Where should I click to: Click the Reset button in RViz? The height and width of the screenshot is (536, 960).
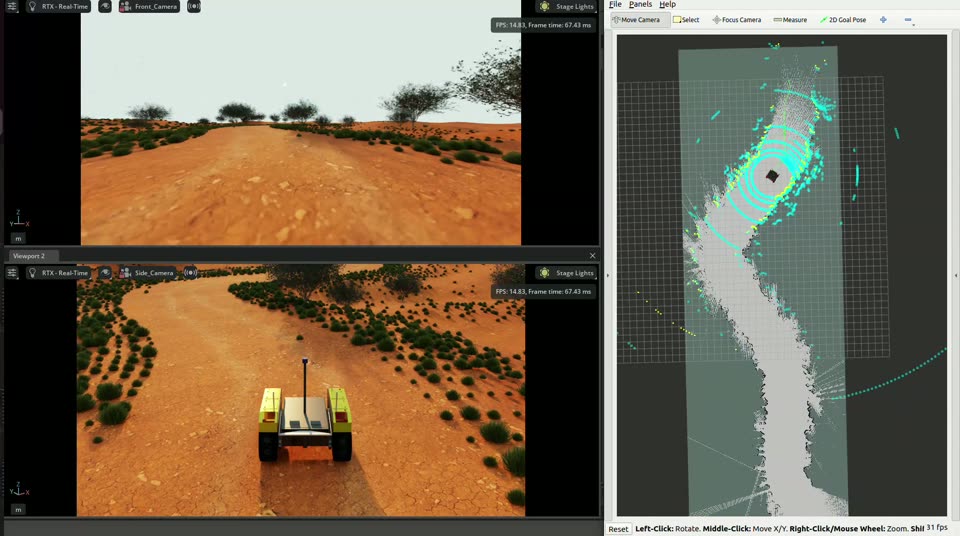(x=618, y=529)
